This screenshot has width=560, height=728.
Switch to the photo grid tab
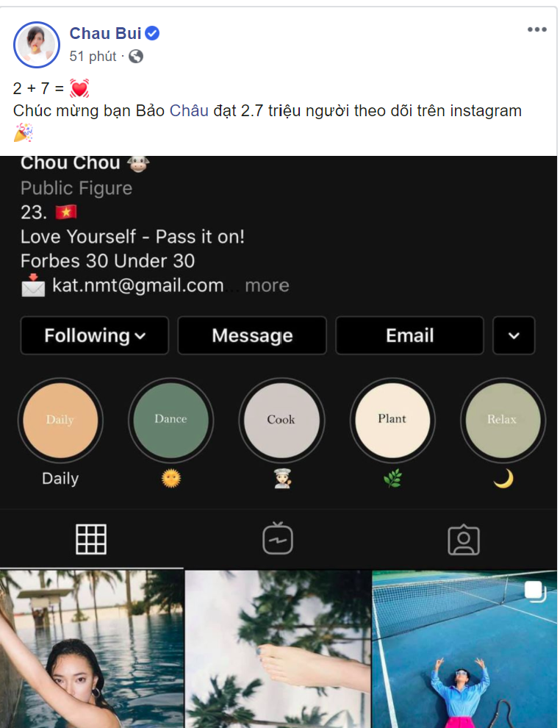[91, 539]
